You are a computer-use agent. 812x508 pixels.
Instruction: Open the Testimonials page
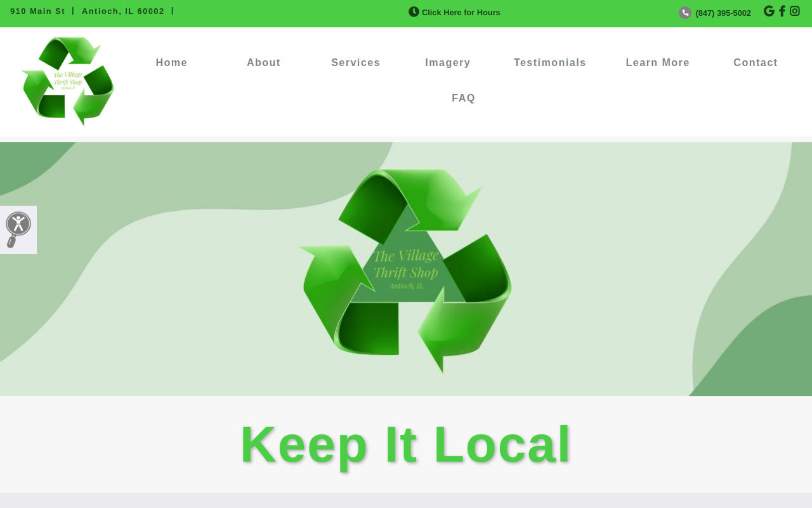point(550,63)
